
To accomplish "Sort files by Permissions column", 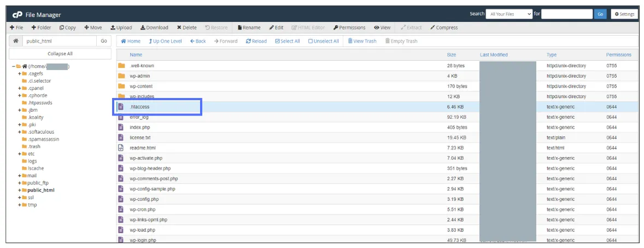I will 618,55.
